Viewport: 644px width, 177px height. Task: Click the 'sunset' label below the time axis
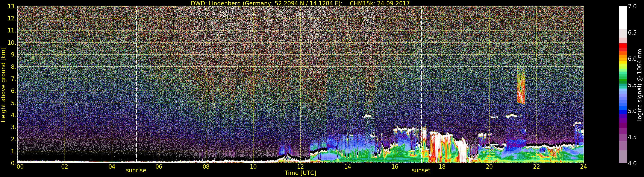point(421,171)
